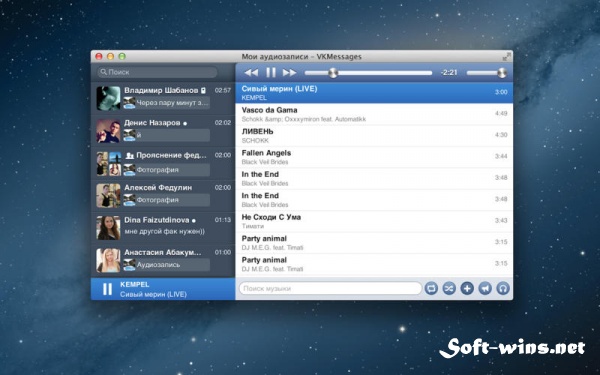This screenshot has height=375, width=600.
Task: Click the group icon before Прояснение фед
Action: [x=130, y=155]
